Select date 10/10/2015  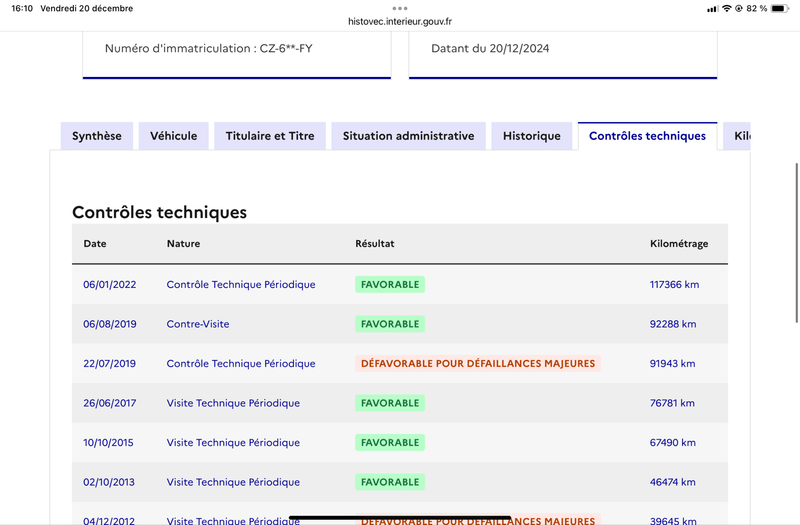tap(108, 442)
